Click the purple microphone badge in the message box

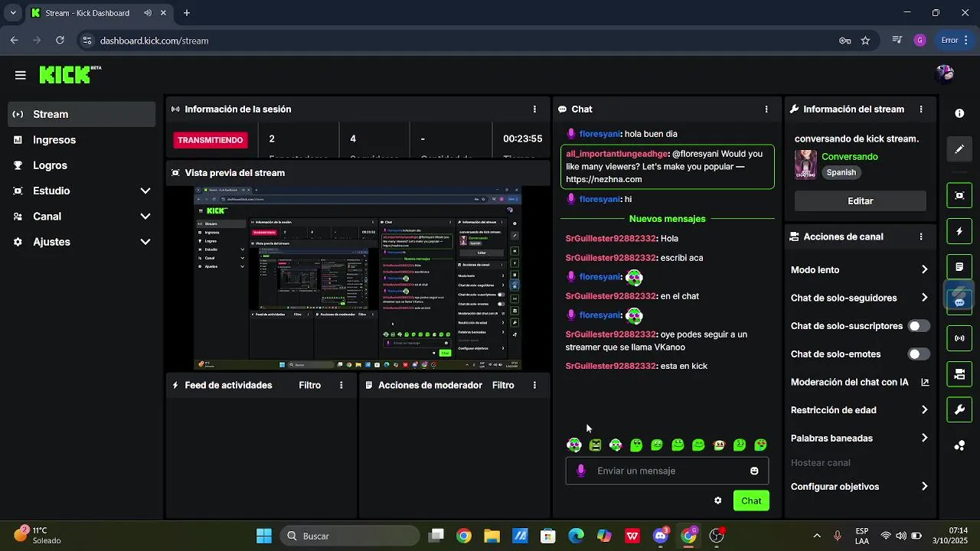click(x=580, y=471)
